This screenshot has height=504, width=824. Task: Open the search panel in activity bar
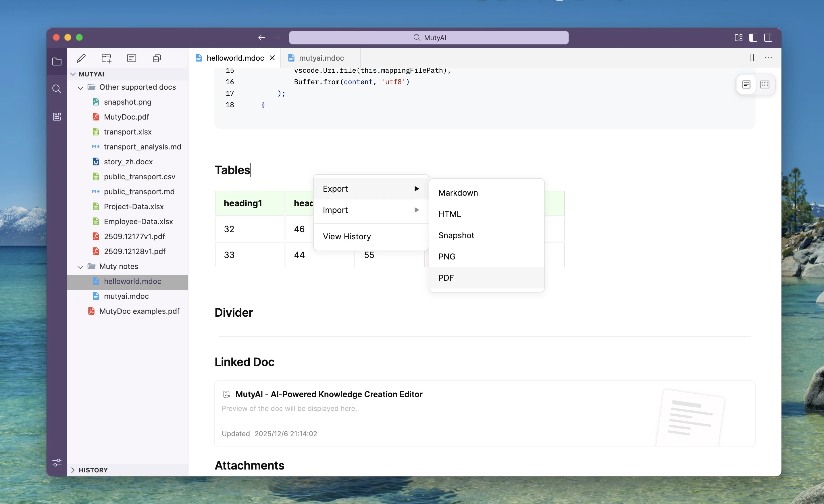click(57, 89)
